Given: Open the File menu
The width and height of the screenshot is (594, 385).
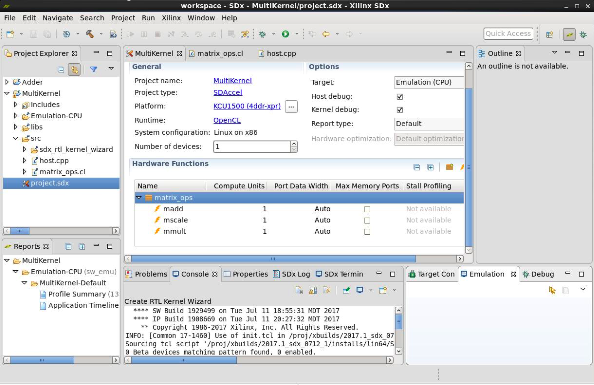Looking at the screenshot, I should [10, 18].
